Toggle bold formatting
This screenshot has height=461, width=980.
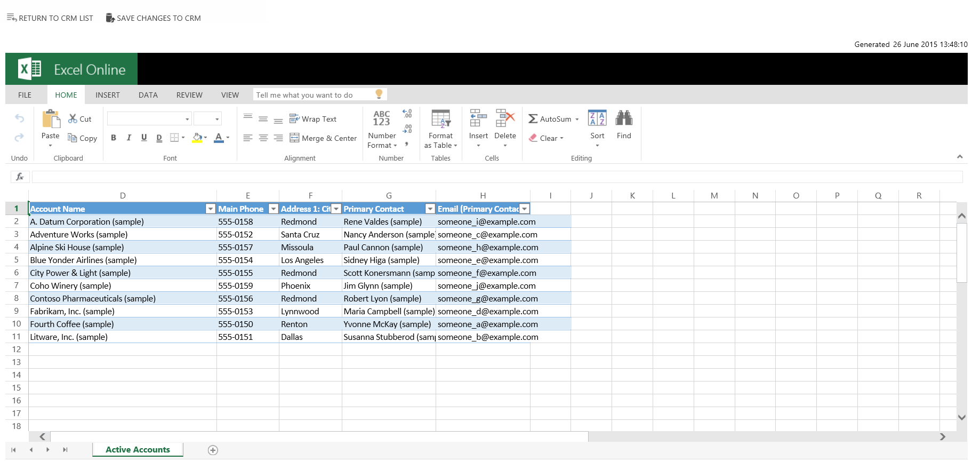(114, 138)
